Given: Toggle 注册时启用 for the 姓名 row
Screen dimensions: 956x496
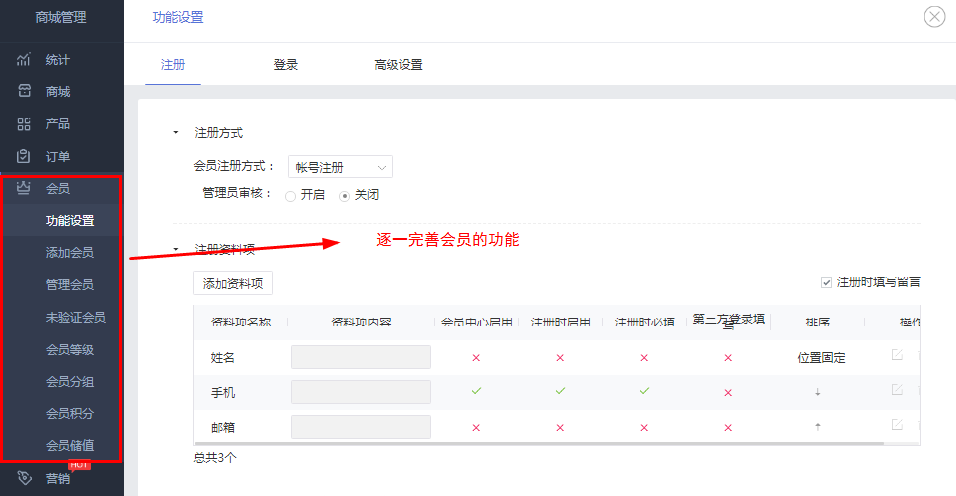Looking at the screenshot, I should [560, 358].
